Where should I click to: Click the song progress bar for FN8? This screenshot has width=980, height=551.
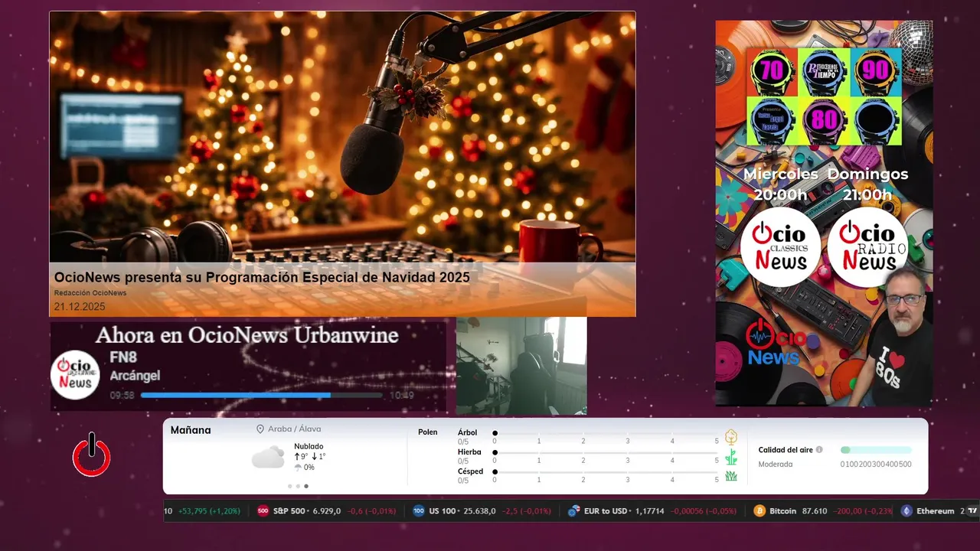click(262, 396)
